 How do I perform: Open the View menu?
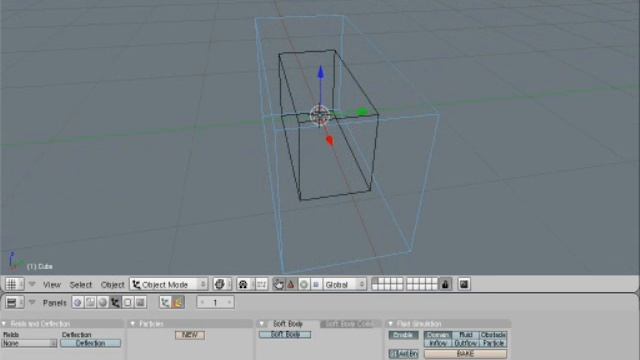tap(52, 284)
